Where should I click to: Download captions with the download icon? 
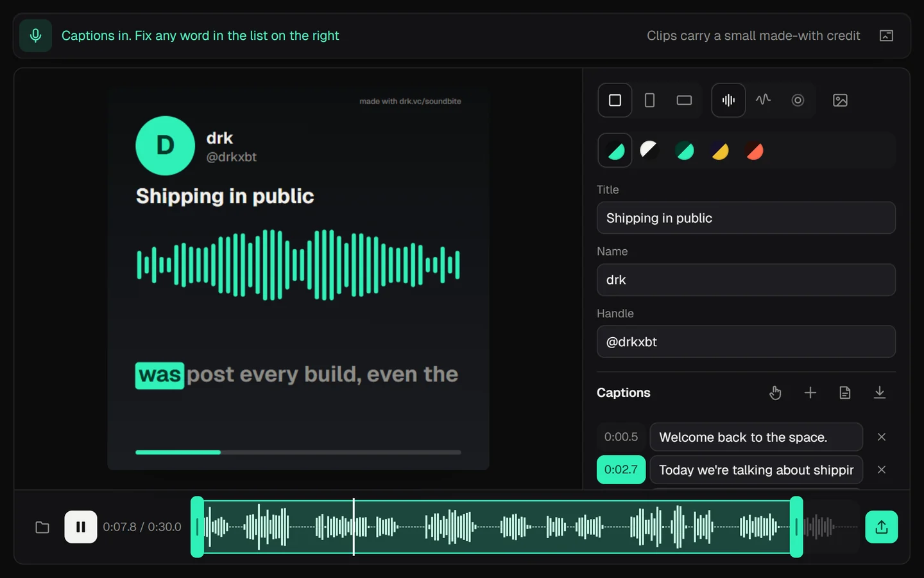pyautogui.click(x=880, y=392)
